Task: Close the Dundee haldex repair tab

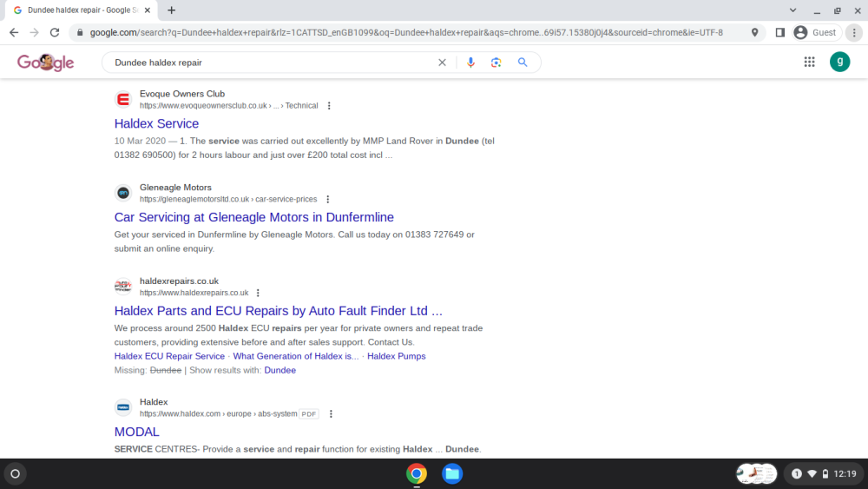Action: 148,10
